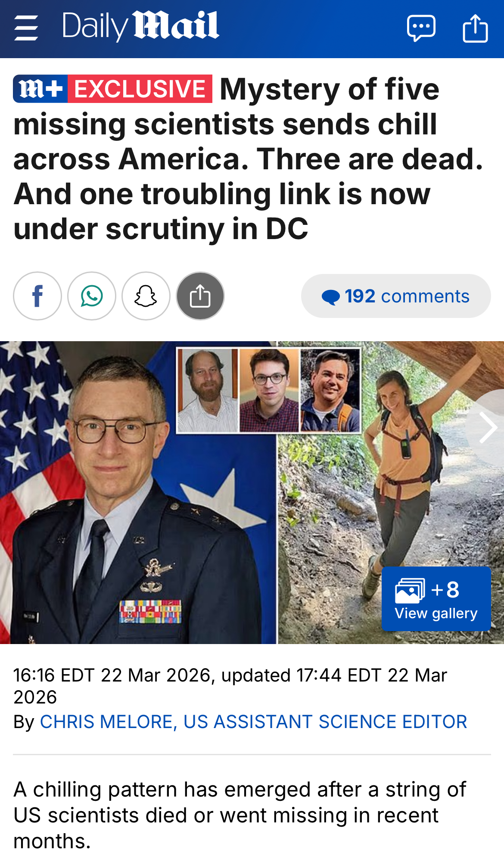Open the 192 comments section

point(396,296)
